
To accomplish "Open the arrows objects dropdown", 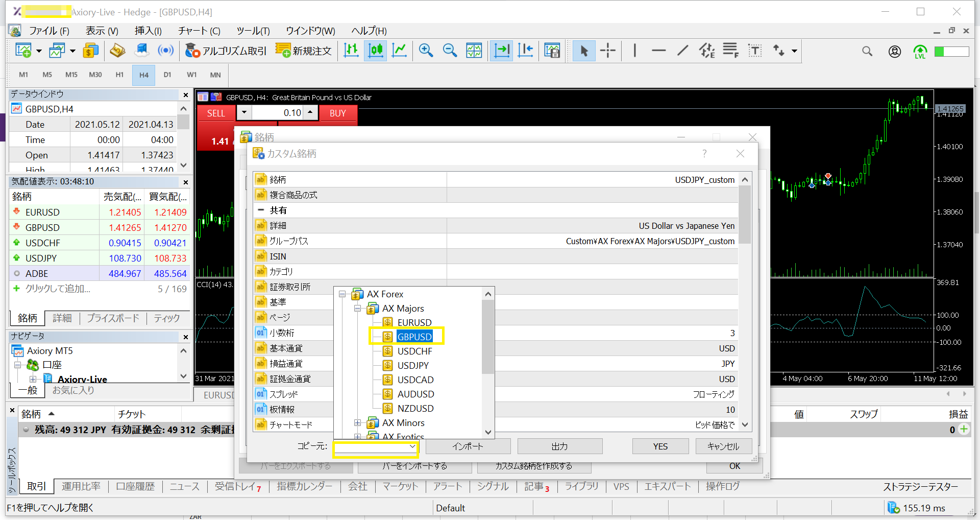I will tap(794, 51).
